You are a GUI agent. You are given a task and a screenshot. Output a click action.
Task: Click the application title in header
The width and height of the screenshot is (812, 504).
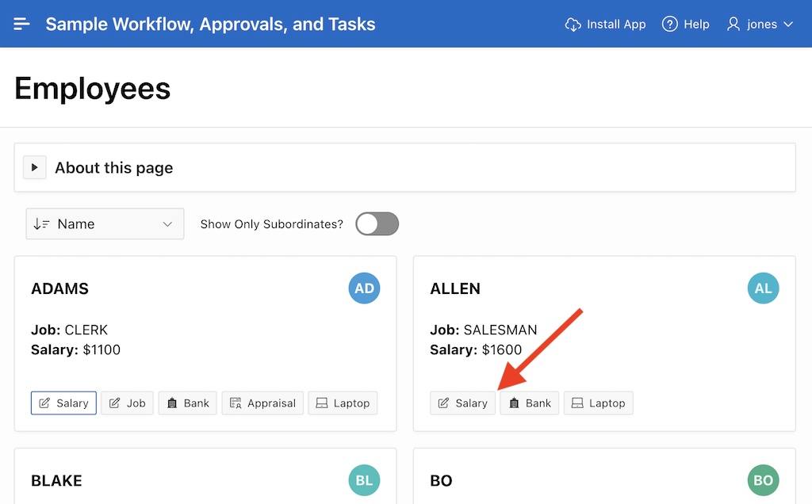(210, 25)
